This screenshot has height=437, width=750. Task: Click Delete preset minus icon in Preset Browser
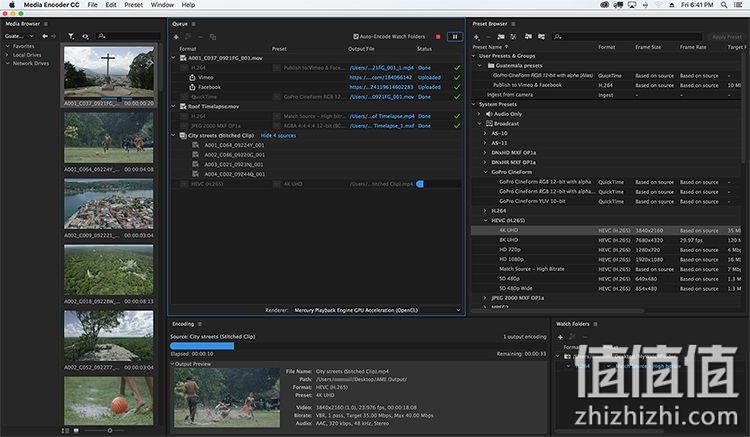[488, 37]
